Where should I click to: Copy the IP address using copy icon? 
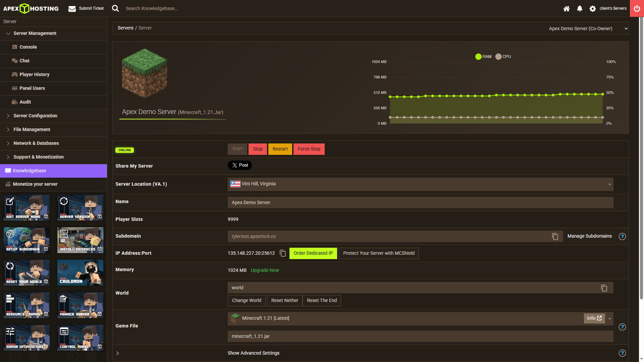(x=283, y=253)
